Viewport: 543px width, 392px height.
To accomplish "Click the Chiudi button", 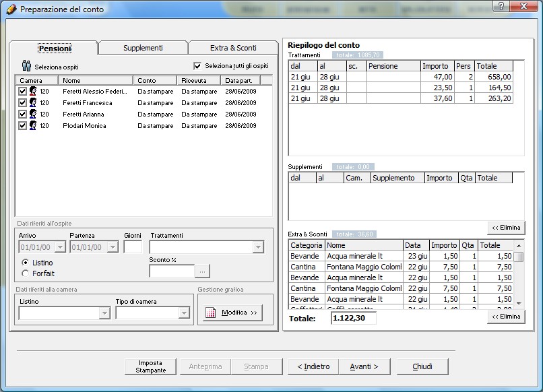I will [x=422, y=366].
